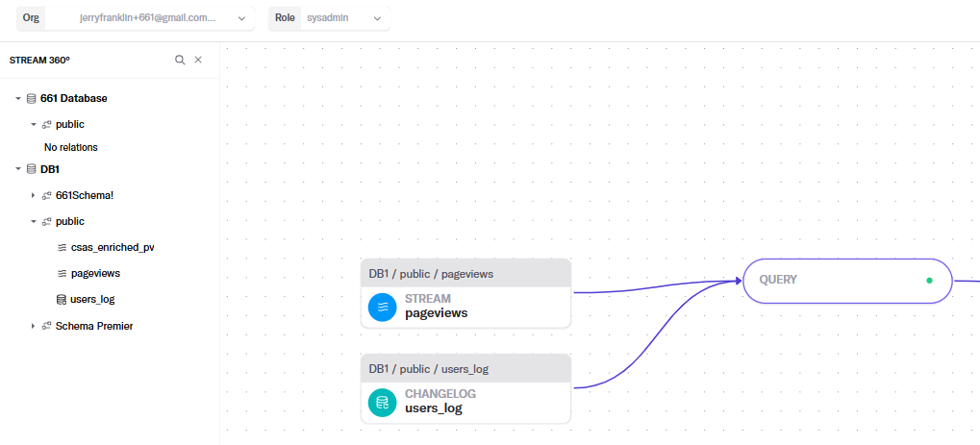
Task: Click the stream icon beside csas_enriched_pv
Action: click(62, 247)
